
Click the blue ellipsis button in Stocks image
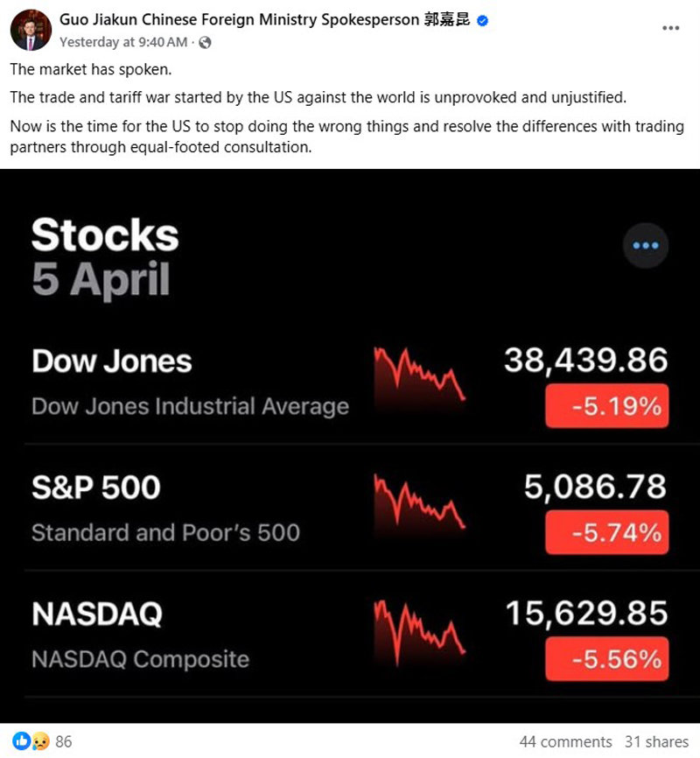coord(645,246)
